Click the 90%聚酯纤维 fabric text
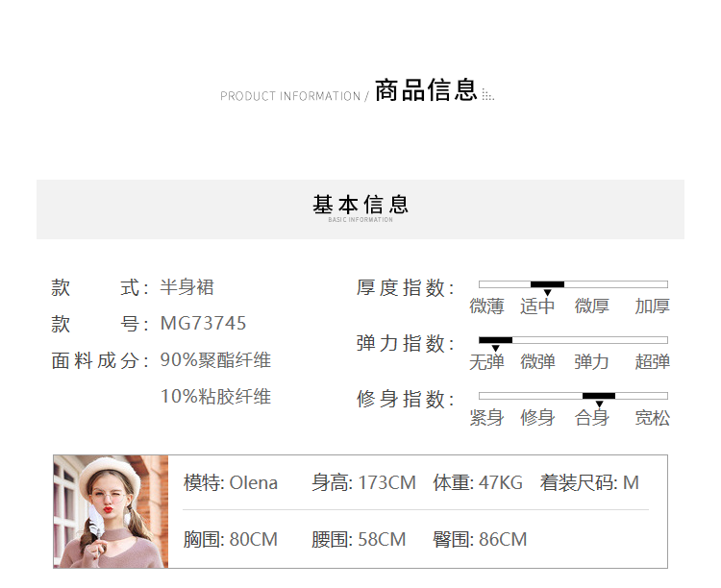This screenshot has height=588, width=721. [215, 360]
